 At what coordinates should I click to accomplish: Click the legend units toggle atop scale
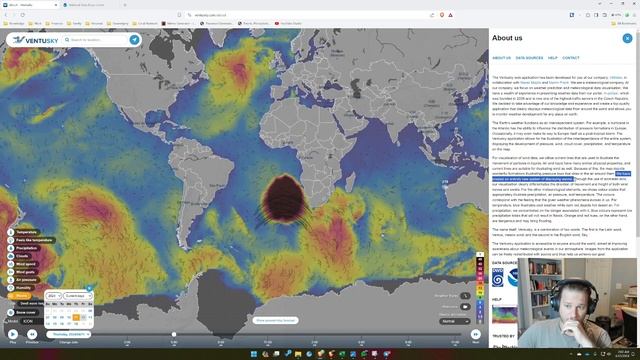click(480, 254)
